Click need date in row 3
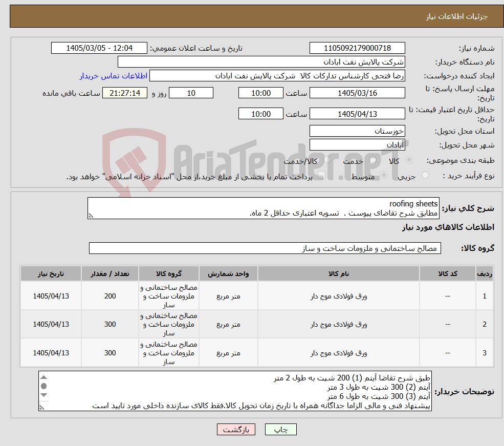 pos(51,353)
